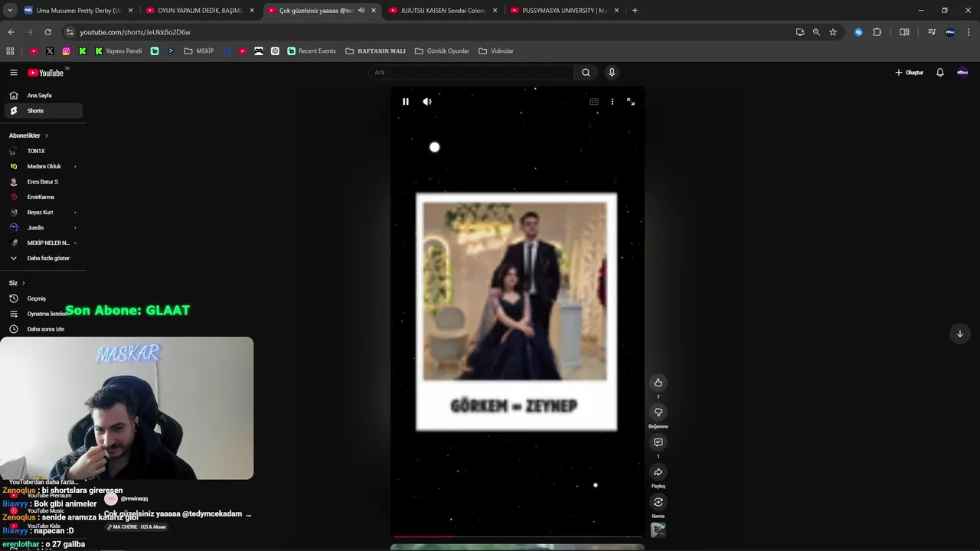
Task: Mute the Short's volume
Action: tap(427, 101)
